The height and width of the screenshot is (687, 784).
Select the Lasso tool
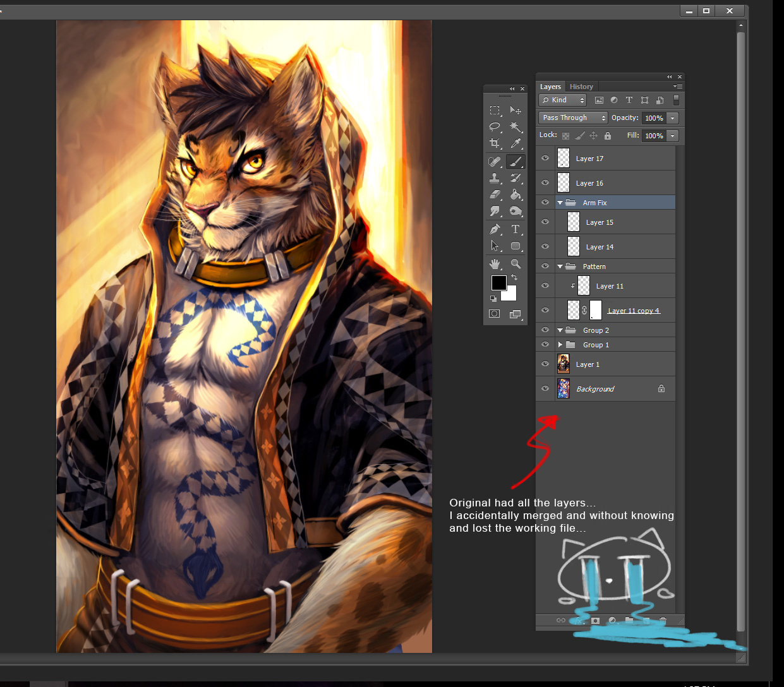click(x=495, y=127)
